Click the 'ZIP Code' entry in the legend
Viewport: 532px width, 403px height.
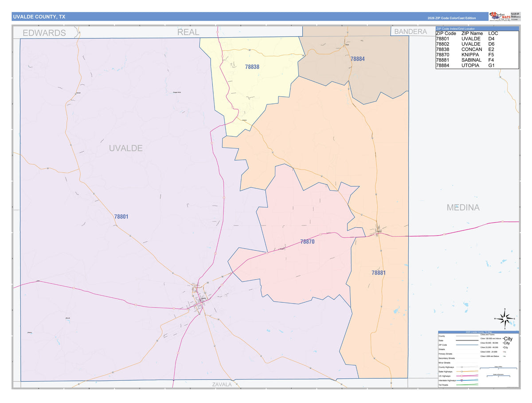click(443, 345)
